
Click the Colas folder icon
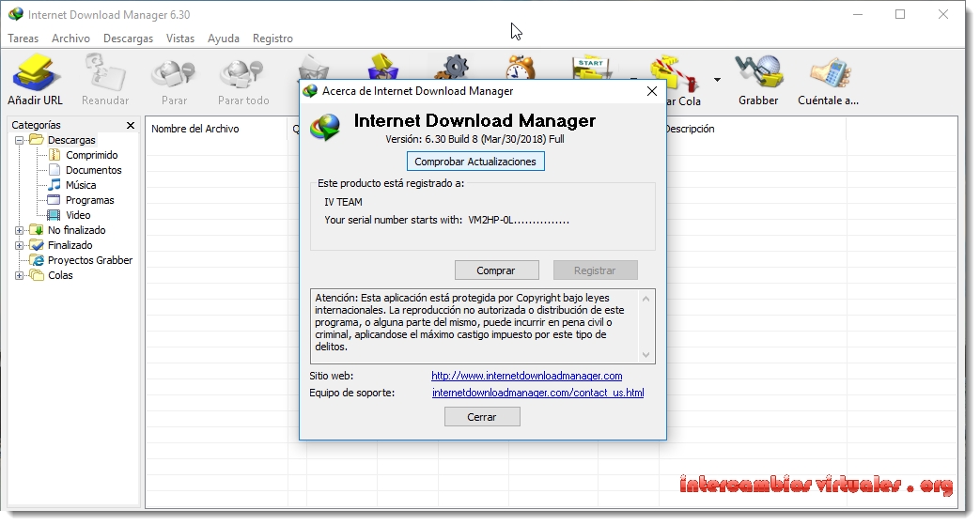pyautogui.click(x=37, y=275)
